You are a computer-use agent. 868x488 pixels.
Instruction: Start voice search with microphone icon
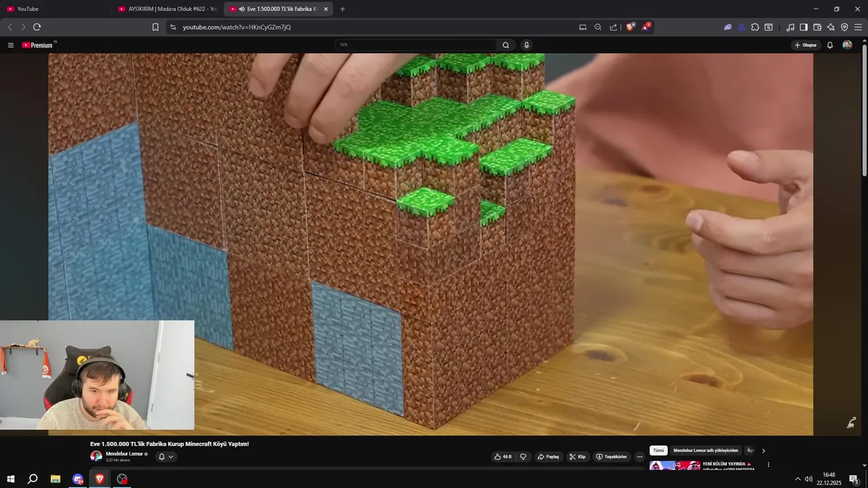(x=526, y=45)
